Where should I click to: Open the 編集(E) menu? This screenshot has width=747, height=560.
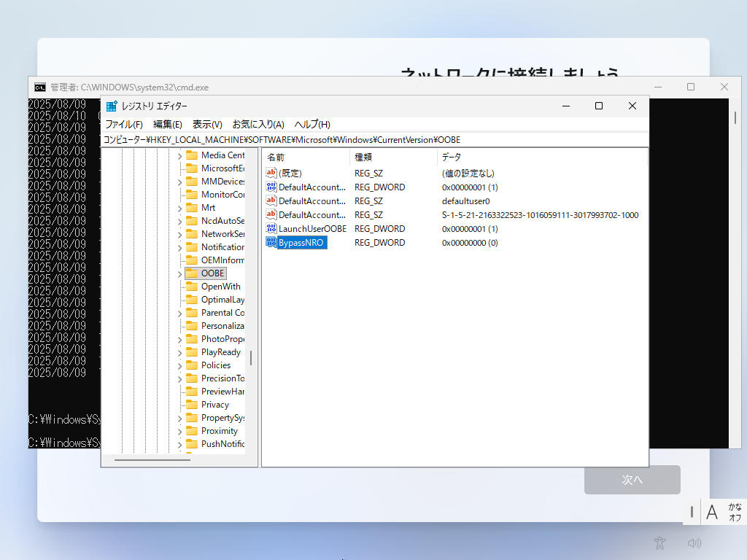(x=168, y=124)
